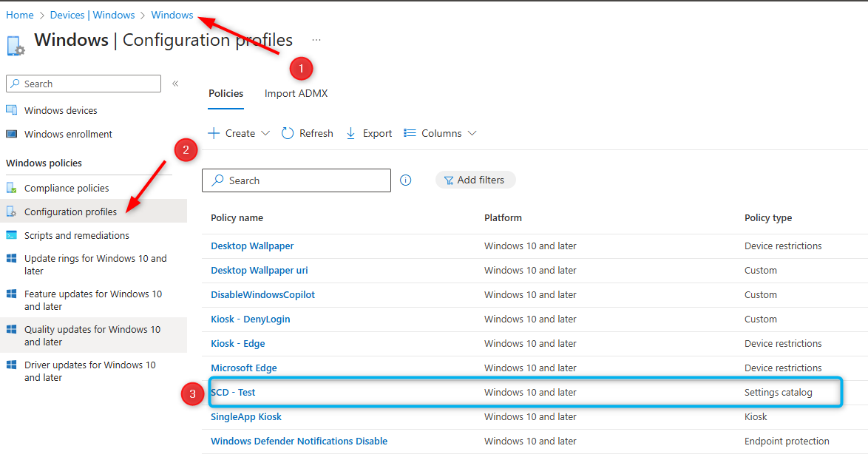Click the Configuration profiles sidebar icon
Viewport: 868px width, 460px height.
11,212
